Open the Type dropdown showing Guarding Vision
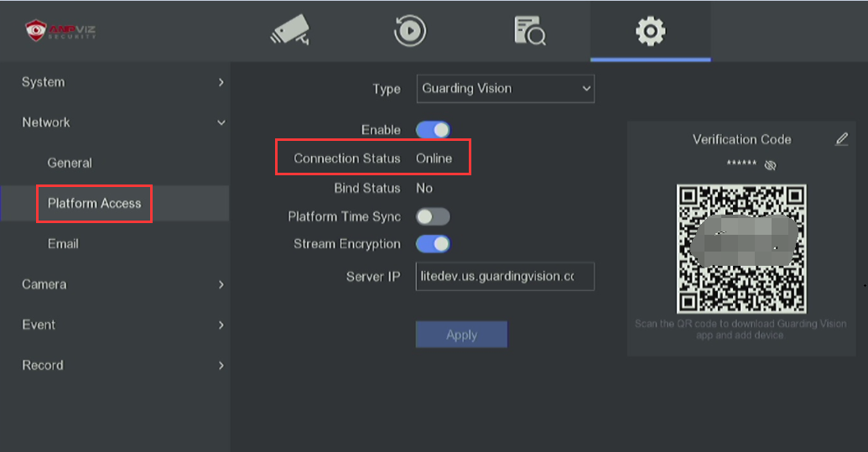Screen dimensions: 868x452 tap(506, 89)
